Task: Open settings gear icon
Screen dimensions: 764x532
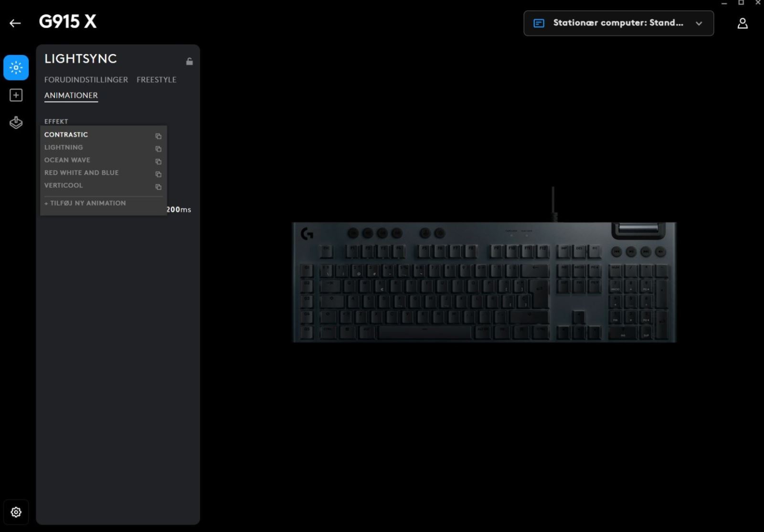Action: [x=16, y=512]
